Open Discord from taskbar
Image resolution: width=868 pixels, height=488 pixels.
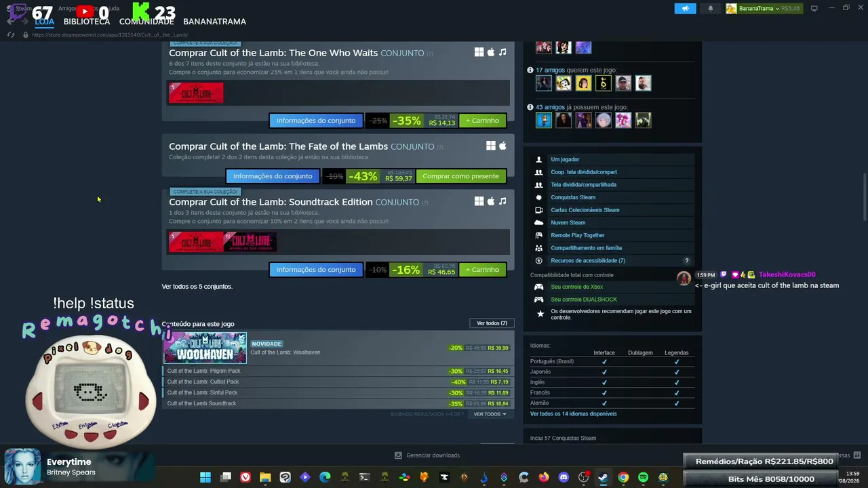click(564, 477)
